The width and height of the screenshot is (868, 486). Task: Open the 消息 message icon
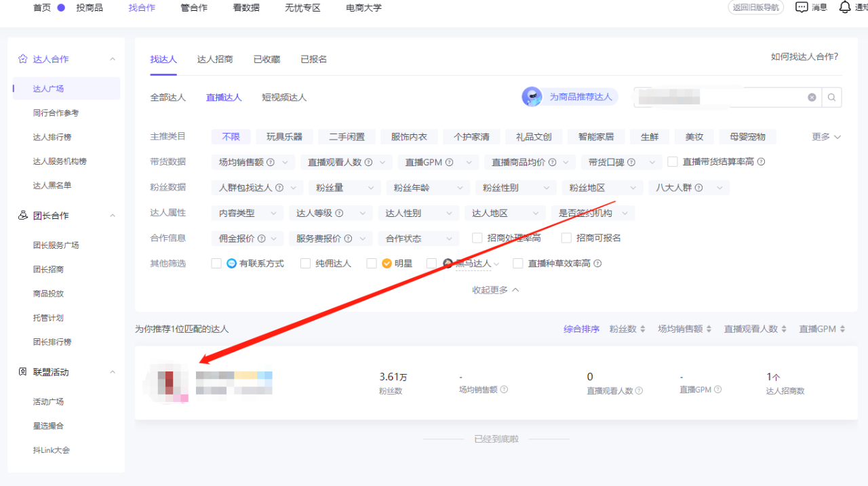[802, 7]
